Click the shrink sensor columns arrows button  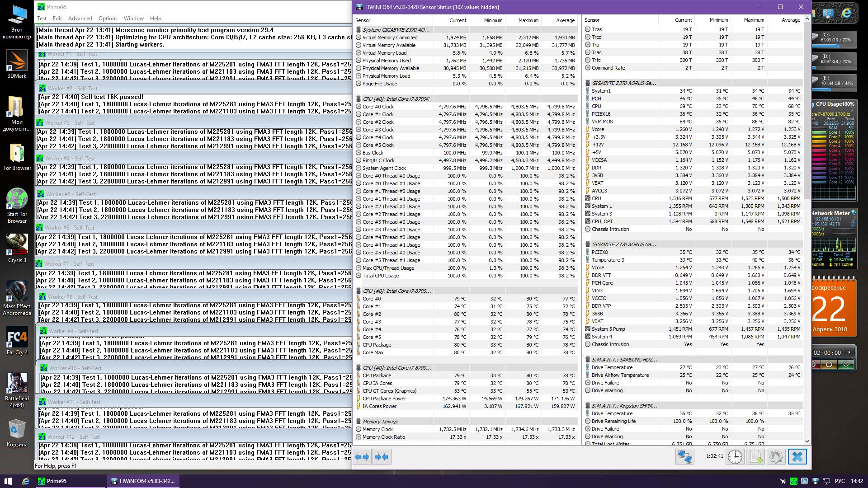(382, 457)
